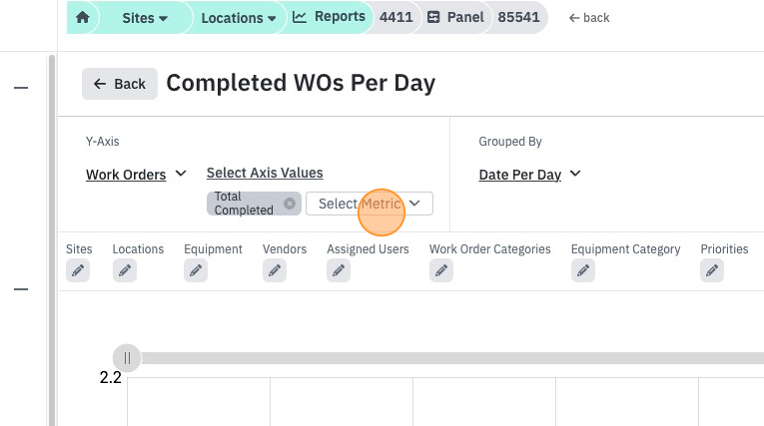Click the line chart icon in Reports
The width and height of the screenshot is (764, 426).
[x=299, y=17]
